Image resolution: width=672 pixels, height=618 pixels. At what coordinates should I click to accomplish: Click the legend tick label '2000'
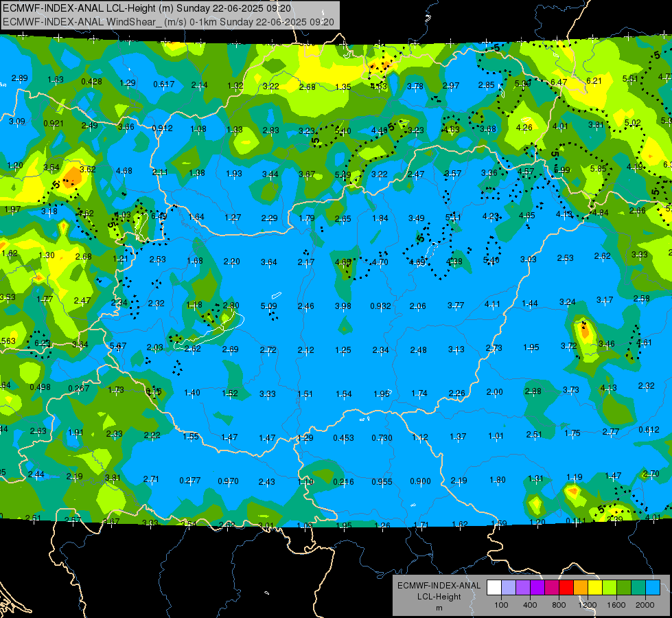point(645,605)
